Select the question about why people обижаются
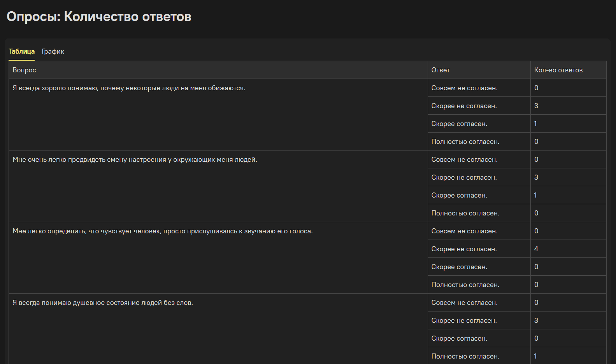Viewport: 616px width, 364px height. tap(129, 88)
